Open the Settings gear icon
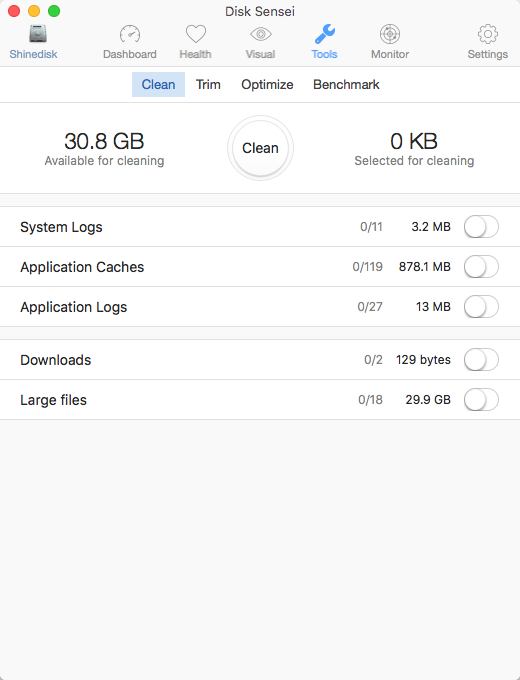 487,34
